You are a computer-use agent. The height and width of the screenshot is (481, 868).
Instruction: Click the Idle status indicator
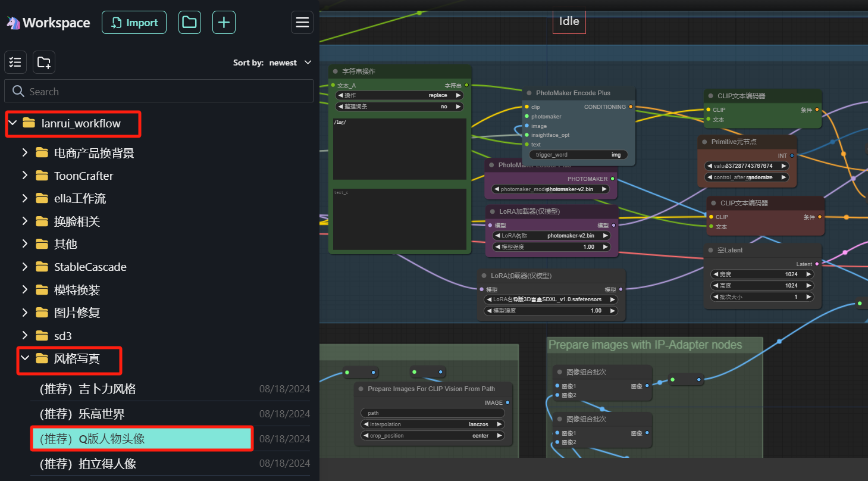569,21
